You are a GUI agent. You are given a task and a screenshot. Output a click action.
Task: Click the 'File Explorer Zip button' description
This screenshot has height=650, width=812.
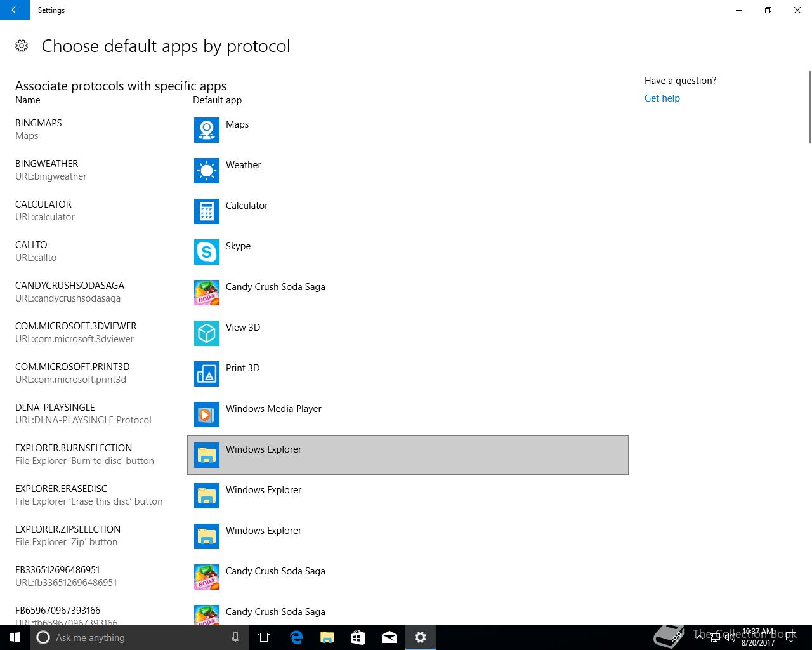(67, 542)
